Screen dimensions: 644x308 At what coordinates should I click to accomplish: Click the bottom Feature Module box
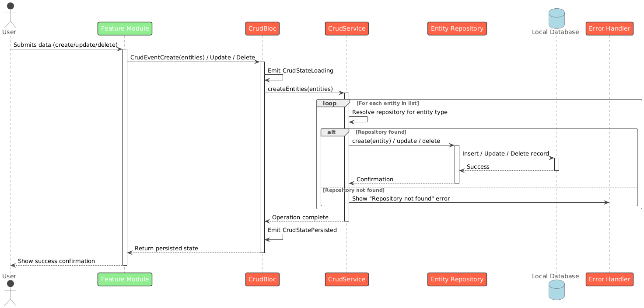pyautogui.click(x=125, y=279)
